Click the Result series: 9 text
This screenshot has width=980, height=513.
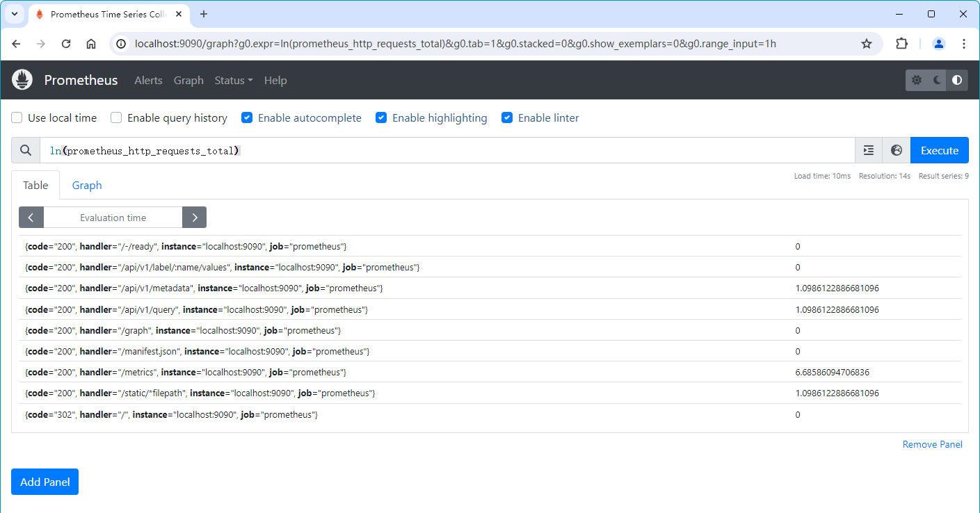(944, 176)
